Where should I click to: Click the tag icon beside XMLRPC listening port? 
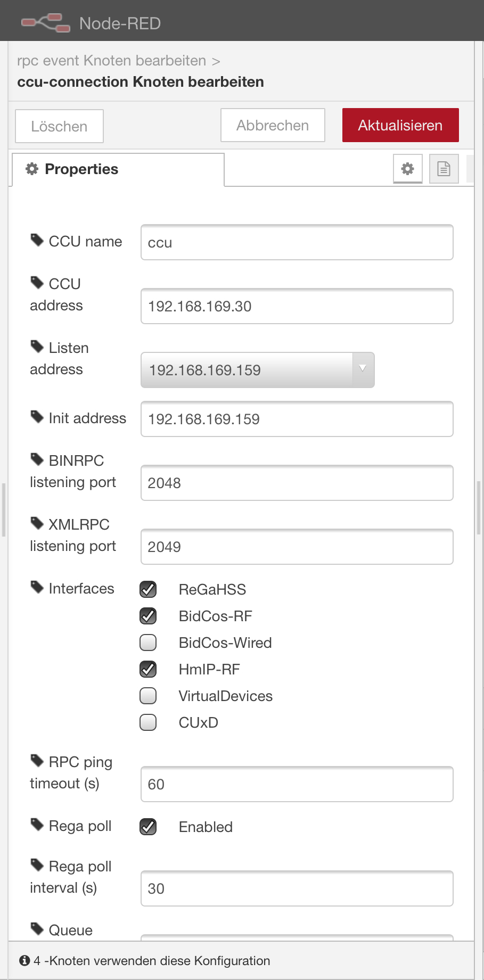coord(36,523)
